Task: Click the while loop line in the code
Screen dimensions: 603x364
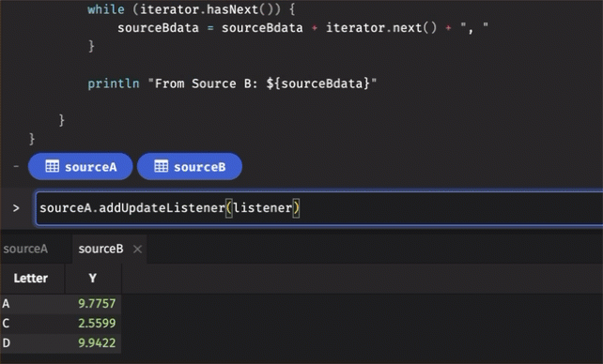Action: tap(191, 9)
